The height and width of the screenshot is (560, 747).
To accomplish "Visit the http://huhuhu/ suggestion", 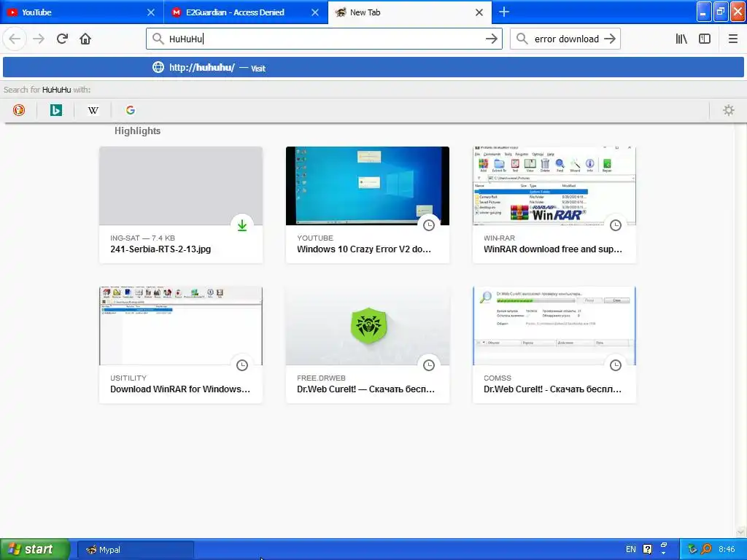I will (x=373, y=68).
